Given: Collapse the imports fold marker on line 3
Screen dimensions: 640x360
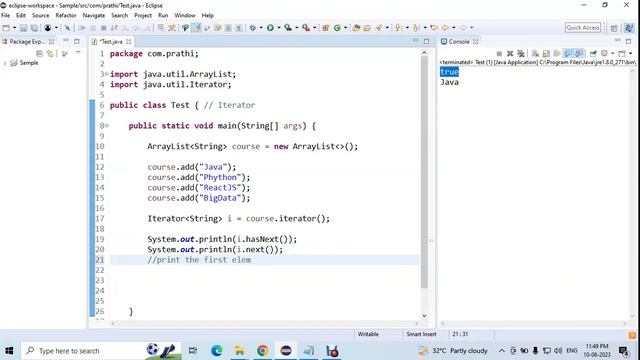Looking at the screenshot, I should (107, 74).
